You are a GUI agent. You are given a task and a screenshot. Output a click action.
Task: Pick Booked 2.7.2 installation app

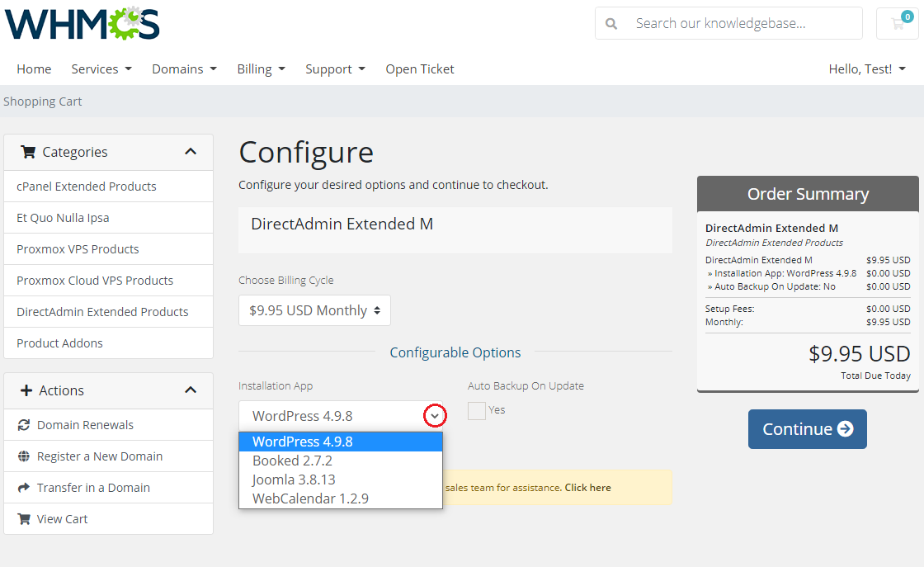pos(292,461)
